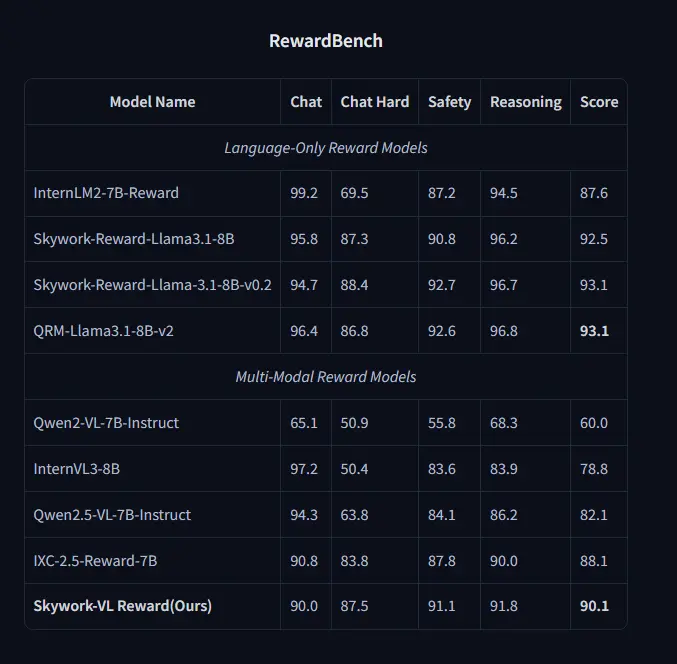Click the QRM-Llama3.1-8B-v2 model name
The height and width of the screenshot is (664, 677).
pyautogui.click(x=104, y=331)
